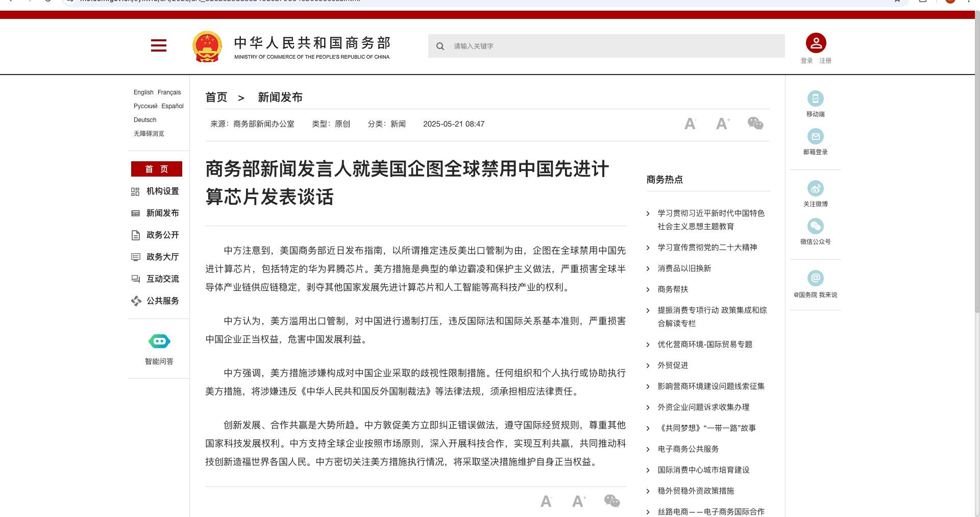Open the @国务院 我来说 icon
The width and height of the screenshot is (980, 517).
pos(816,278)
